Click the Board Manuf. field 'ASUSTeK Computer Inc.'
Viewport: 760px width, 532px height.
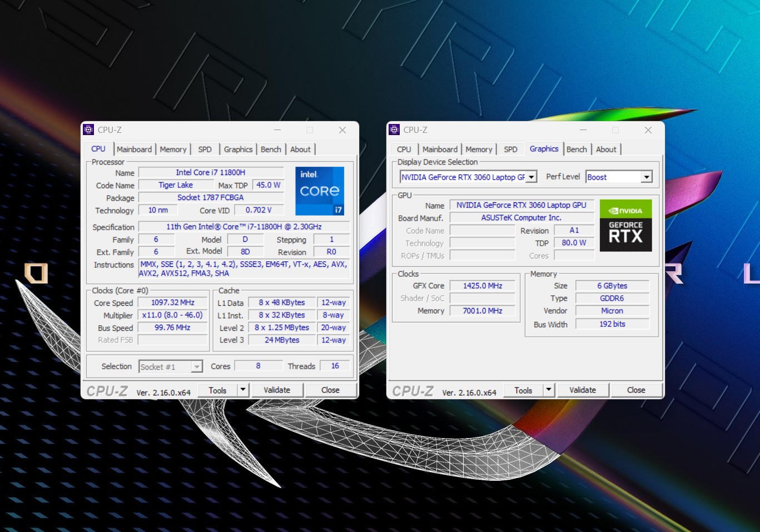[x=521, y=217]
